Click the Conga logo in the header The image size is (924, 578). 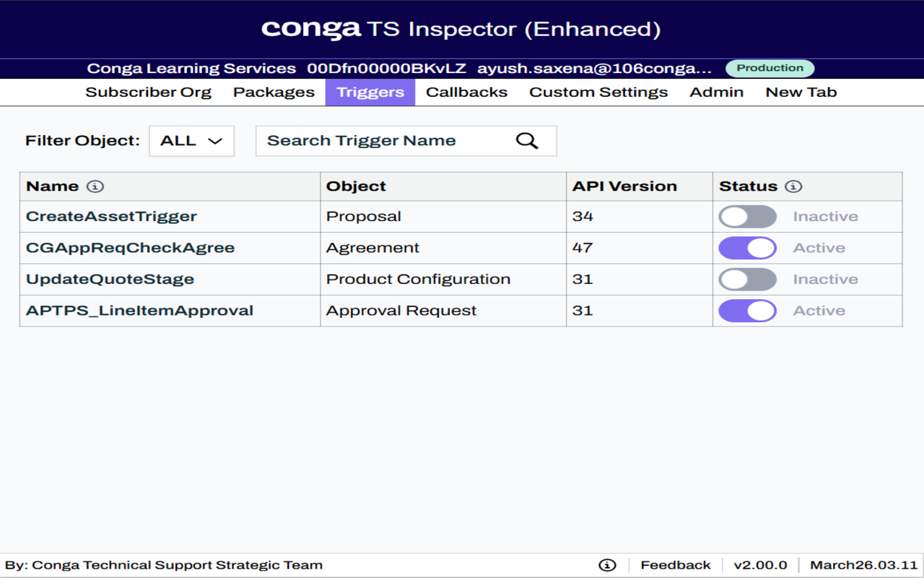click(x=311, y=29)
